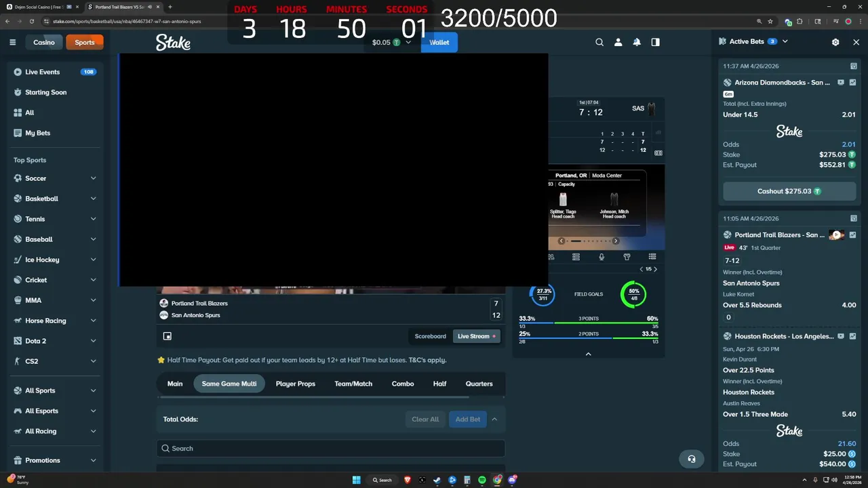Click the scoreboard icon beside quarter scores
The height and width of the screenshot is (488, 868).
click(658, 153)
